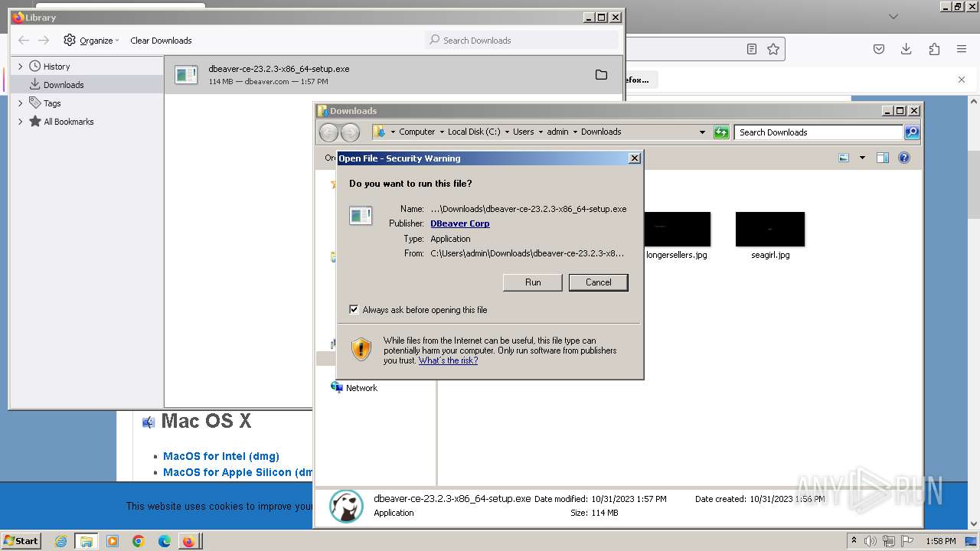This screenshot has width=980, height=551.
Task: Dismiss the Firefox notification bar
Action: point(962,80)
